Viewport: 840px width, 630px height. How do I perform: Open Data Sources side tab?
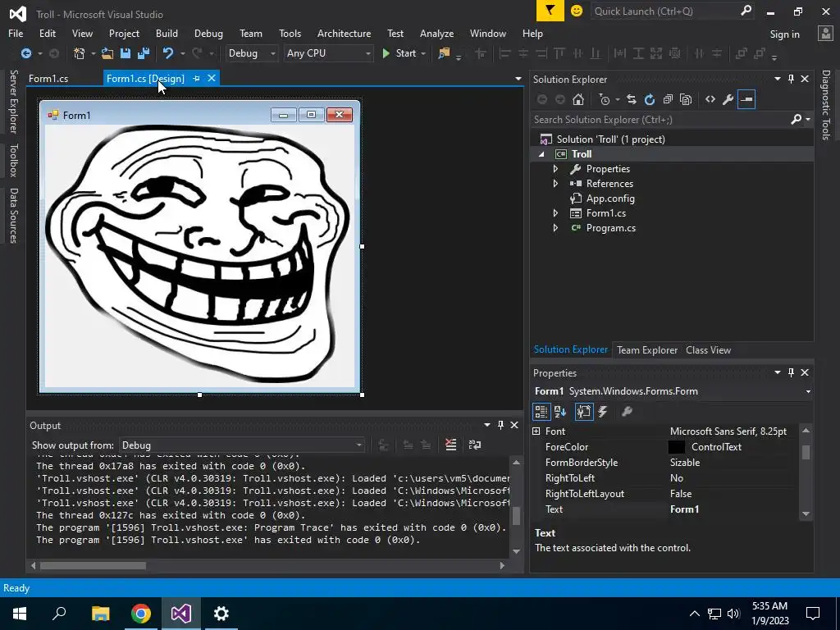click(x=13, y=216)
